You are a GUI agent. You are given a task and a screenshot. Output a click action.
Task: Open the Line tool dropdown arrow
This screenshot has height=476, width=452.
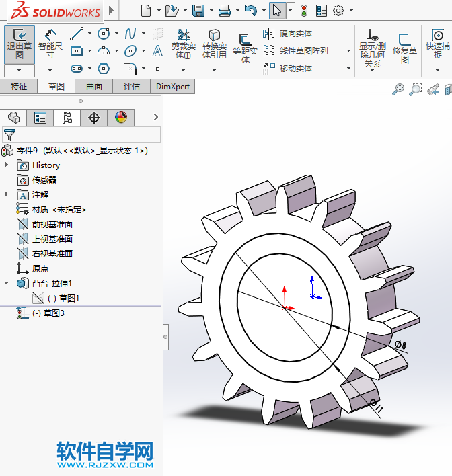pos(90,34)
